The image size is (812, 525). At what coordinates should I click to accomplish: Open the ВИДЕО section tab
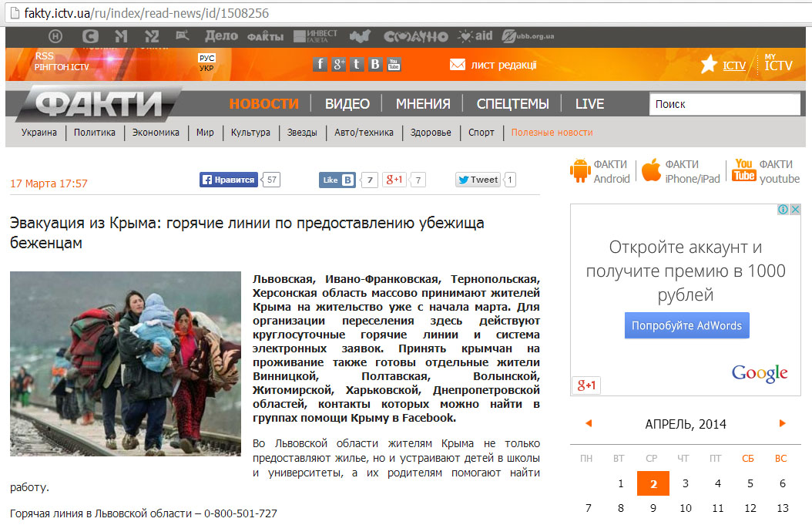(347, 104)
